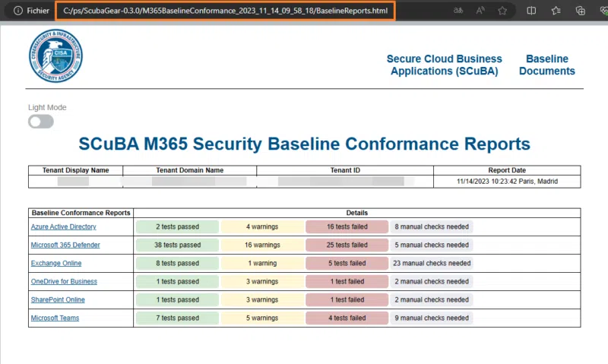
Task: Open the Favorites list icon
Action: click(x=556, y=11)
